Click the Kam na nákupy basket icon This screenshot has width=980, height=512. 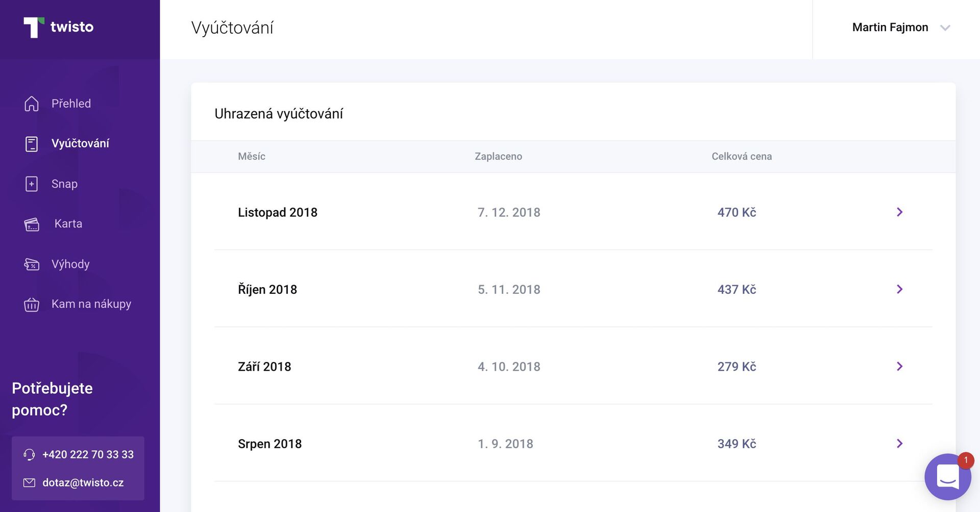[x=32, y=304]
